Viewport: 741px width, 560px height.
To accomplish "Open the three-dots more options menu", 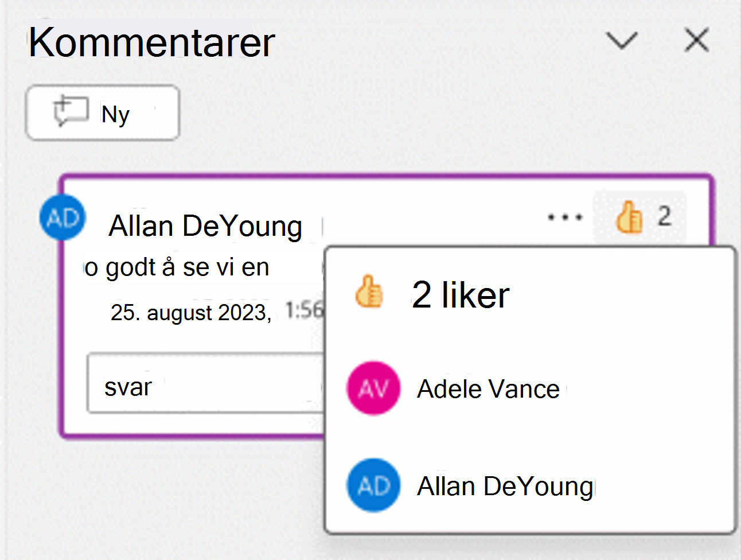I will coord(565,217).
